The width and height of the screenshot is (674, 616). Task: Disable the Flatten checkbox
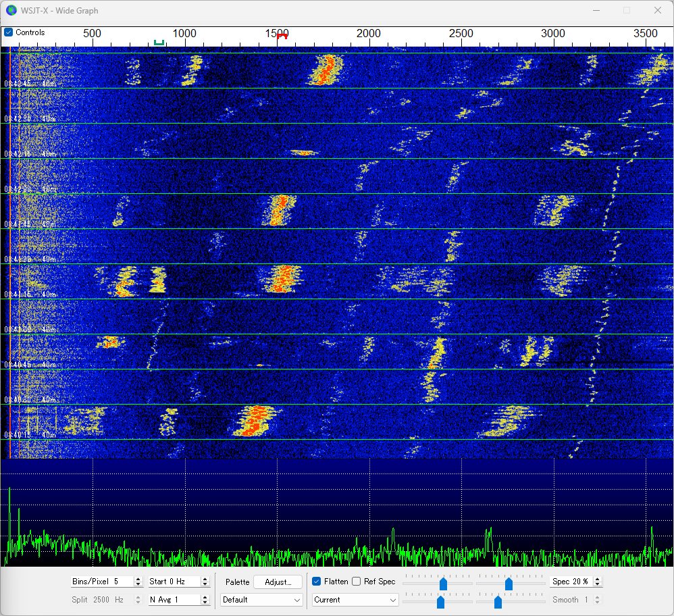[317, 582]
